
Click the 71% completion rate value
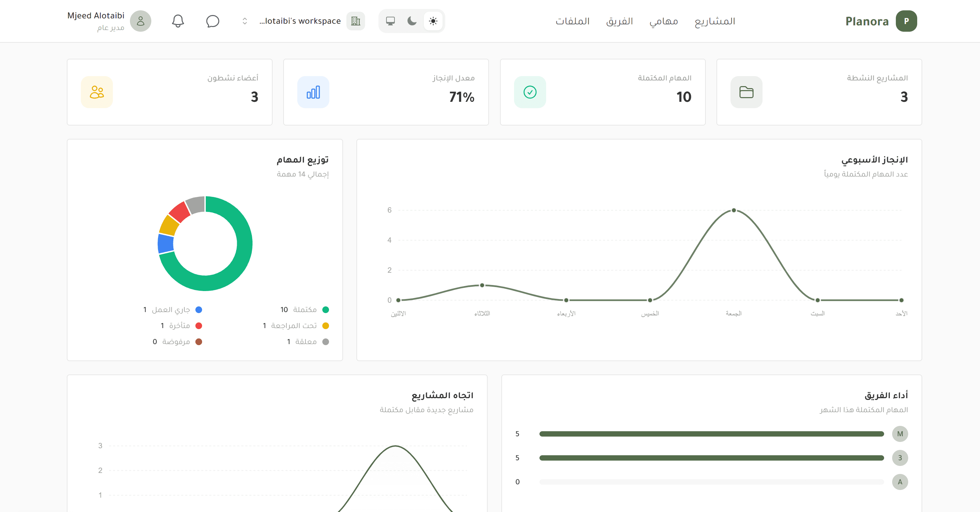pos(462,97)
